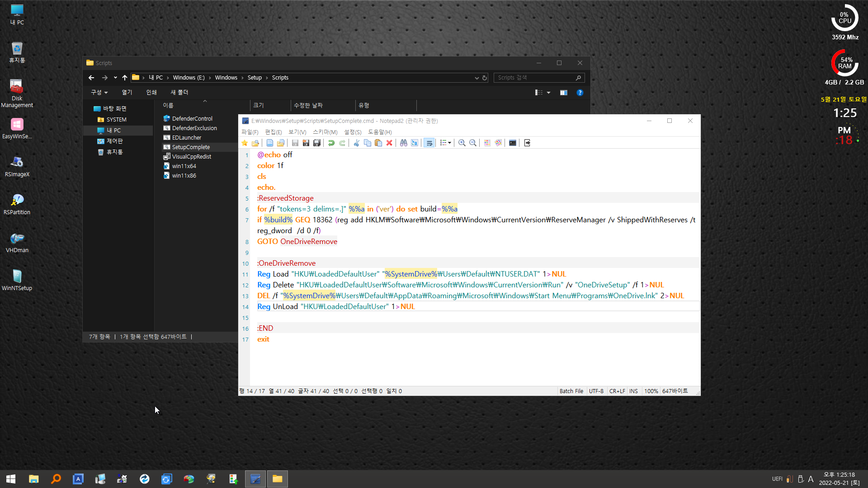The image size is (868, 488).
Task: Open recent locations dropdown in Scripts explorer
Action: (x=115, y=78)
